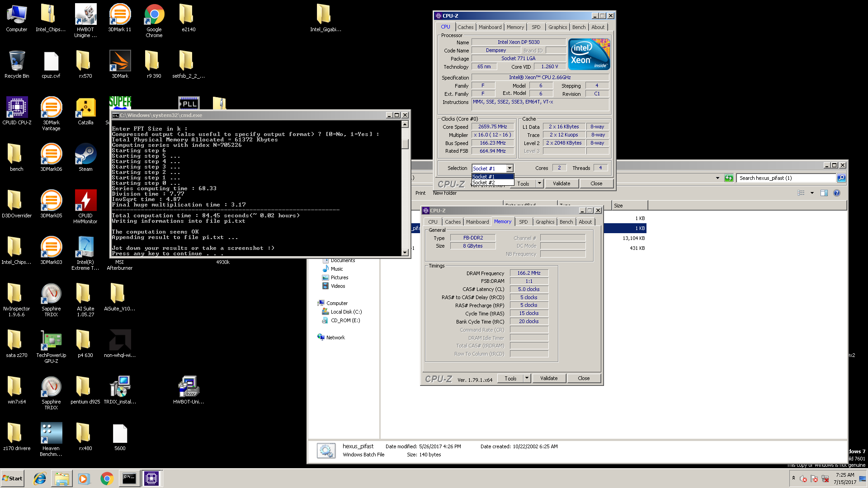Click the Explorer search input field

click(787, 178)
